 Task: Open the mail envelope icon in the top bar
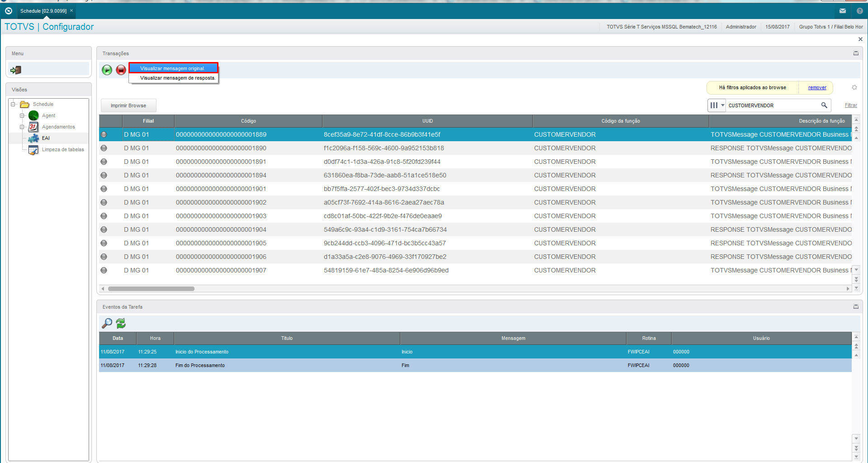842,11
